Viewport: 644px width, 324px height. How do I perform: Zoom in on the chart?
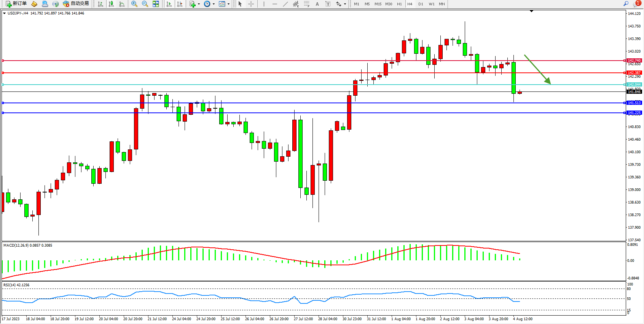click(134, 4)
